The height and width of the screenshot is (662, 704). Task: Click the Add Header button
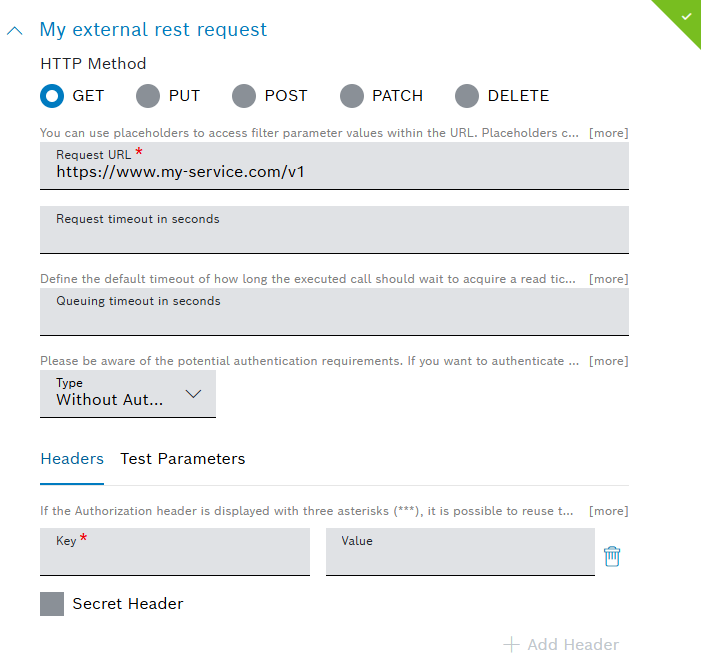pyautogui.click(x=560, y=645)
